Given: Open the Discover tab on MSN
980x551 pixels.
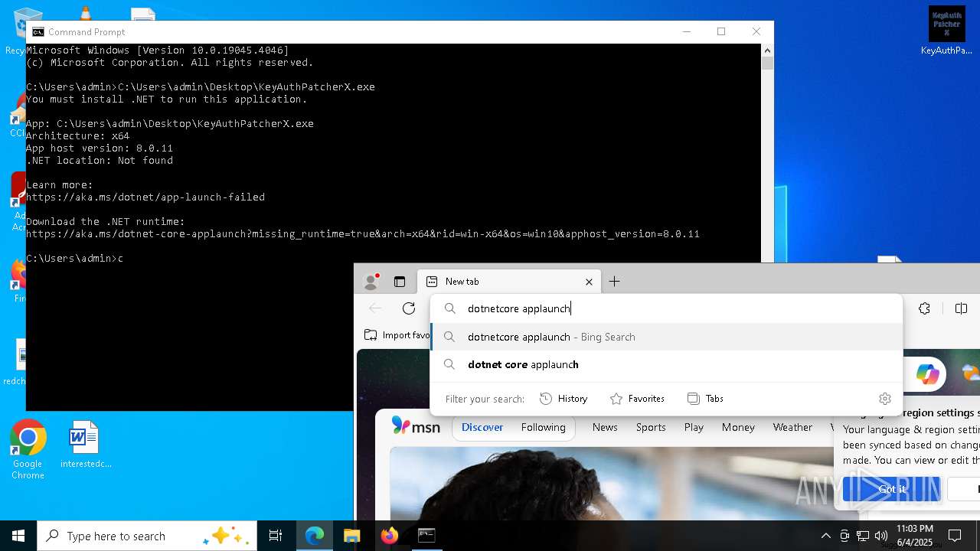Looking at the screenshot, I should (x=482, y=428).
